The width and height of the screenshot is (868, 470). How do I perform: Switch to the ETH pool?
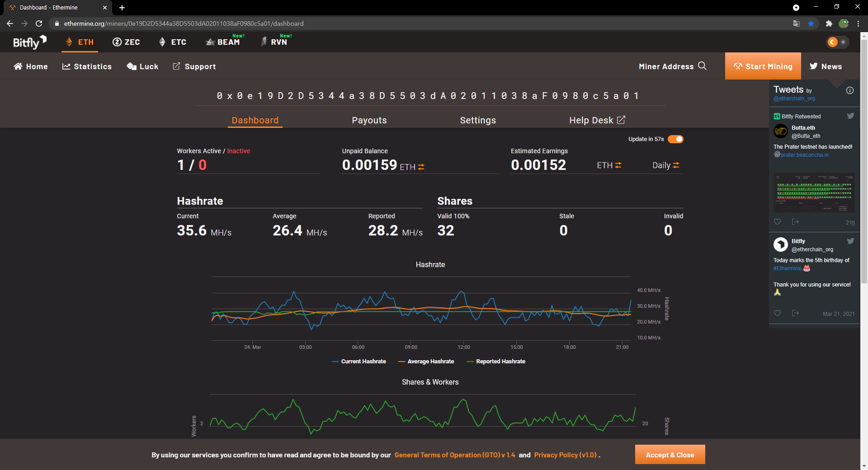point(80,42)
